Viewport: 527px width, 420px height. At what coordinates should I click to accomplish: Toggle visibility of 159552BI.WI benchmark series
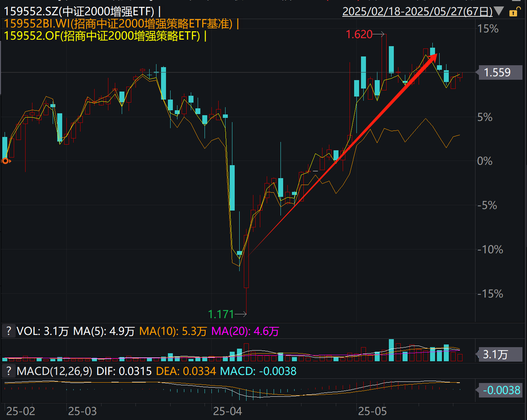point(118,24)
